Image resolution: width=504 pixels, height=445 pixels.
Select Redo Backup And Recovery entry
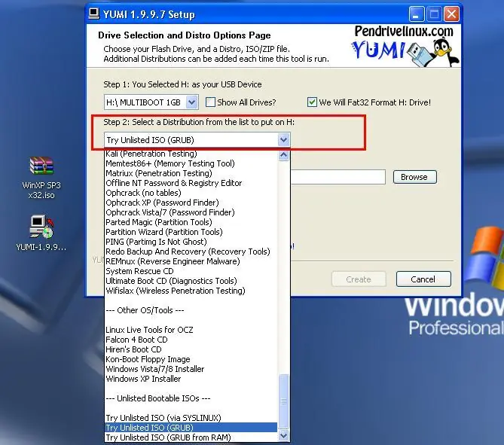191,251
